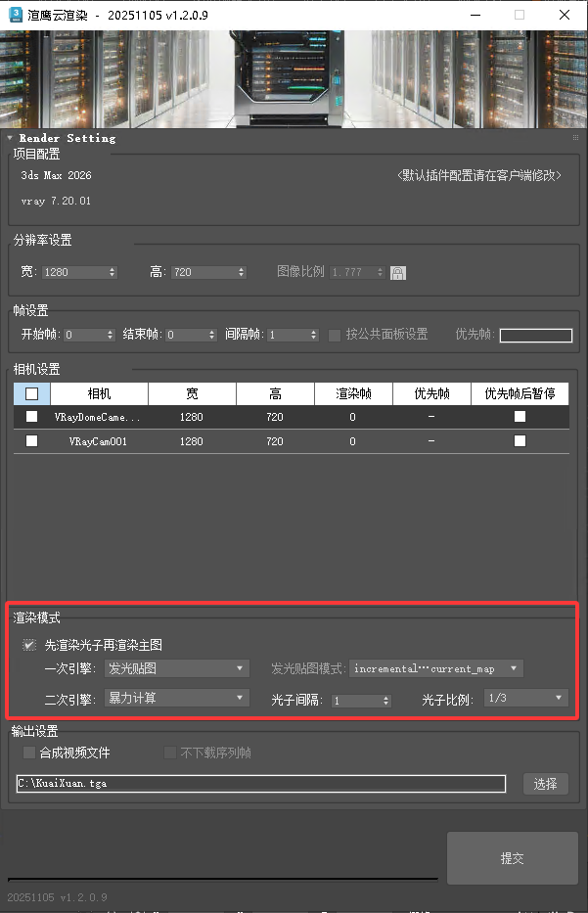
Task: Toggle 优先帧后暂停 checkbox for VRayCam001 row
Action: pyautogui.click(x=520, y=440)
